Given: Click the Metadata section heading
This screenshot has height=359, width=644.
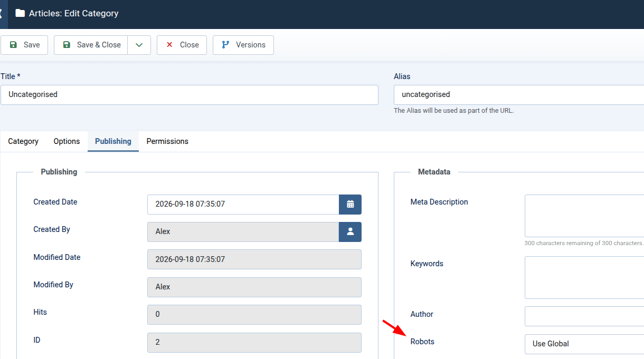Looking at the screenshot, I should tap(434, 172).
